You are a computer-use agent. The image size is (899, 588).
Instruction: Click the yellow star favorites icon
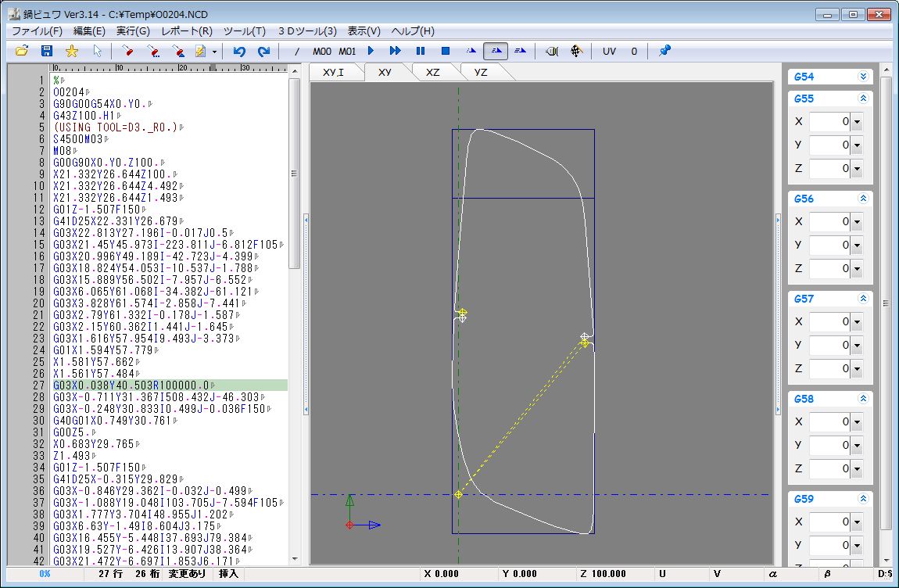pos(72,51)
